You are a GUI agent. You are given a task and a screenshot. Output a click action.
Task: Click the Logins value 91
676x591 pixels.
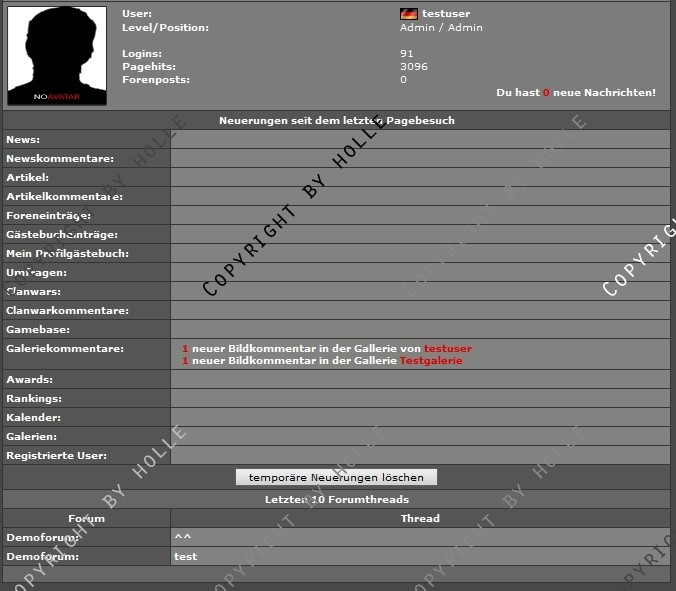(x=406, y=53)
